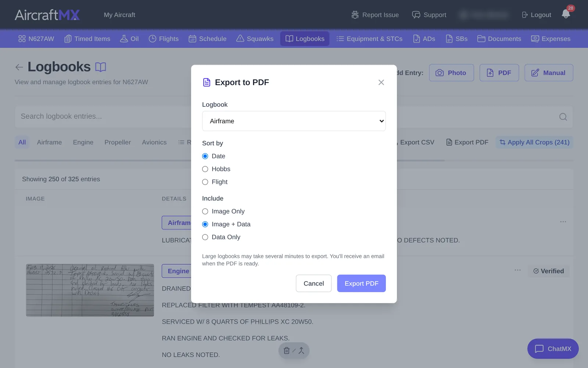Click the Verified badge on Engine entry
588x368 pixels.
coord(549,271)
